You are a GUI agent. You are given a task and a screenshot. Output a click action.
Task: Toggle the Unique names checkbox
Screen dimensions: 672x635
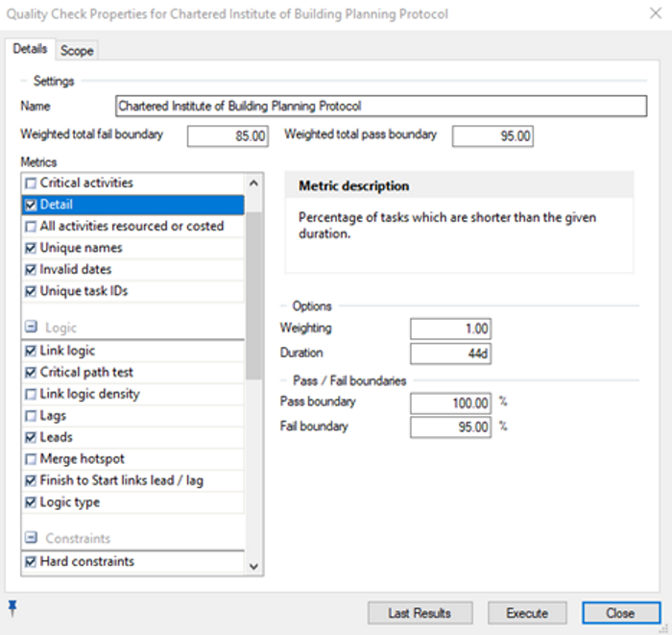pos(31,248)
